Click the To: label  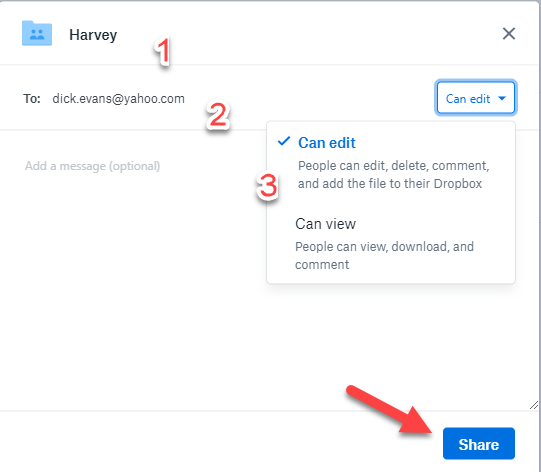[x=32, y=99]
